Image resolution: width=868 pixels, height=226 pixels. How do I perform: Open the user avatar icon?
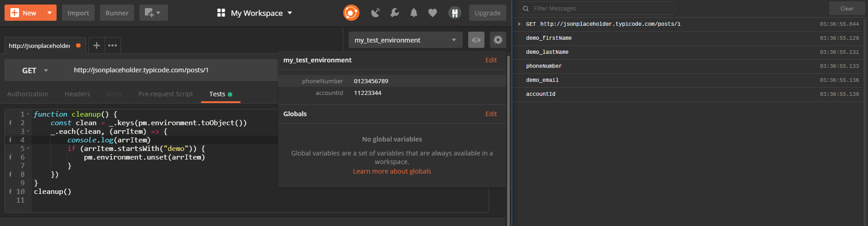click(454, 13)
